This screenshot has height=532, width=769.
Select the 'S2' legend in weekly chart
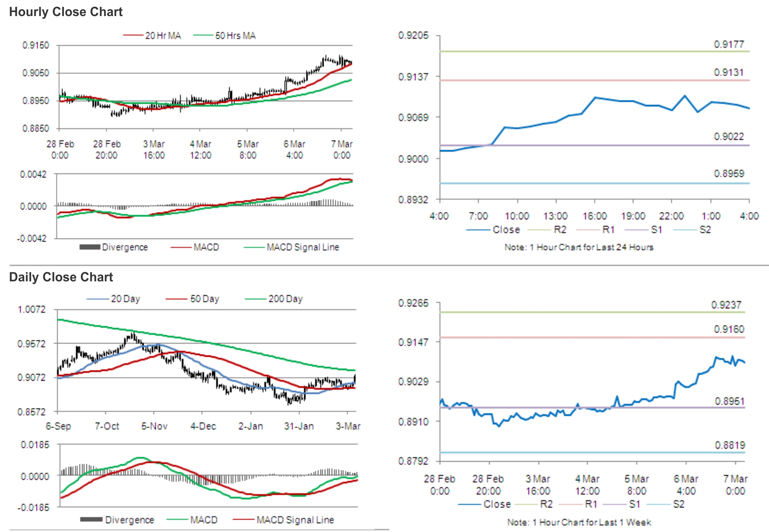[x=666, y=504]
